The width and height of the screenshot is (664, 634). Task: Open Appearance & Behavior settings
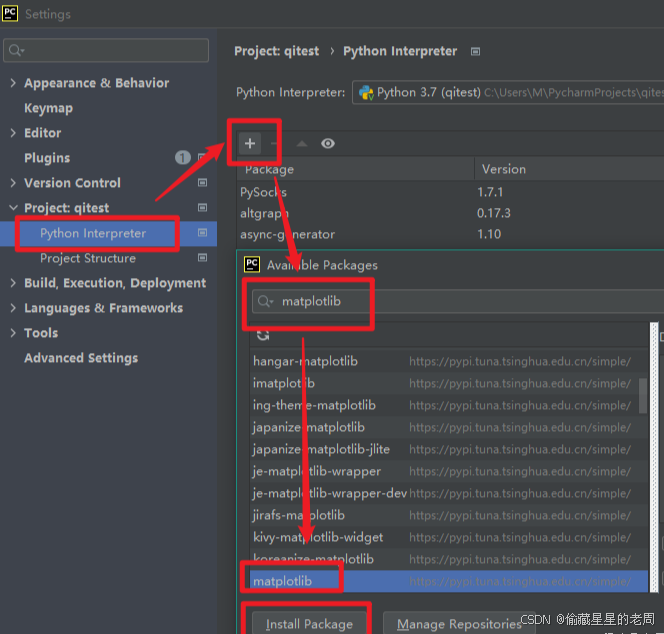click(97, 83)
